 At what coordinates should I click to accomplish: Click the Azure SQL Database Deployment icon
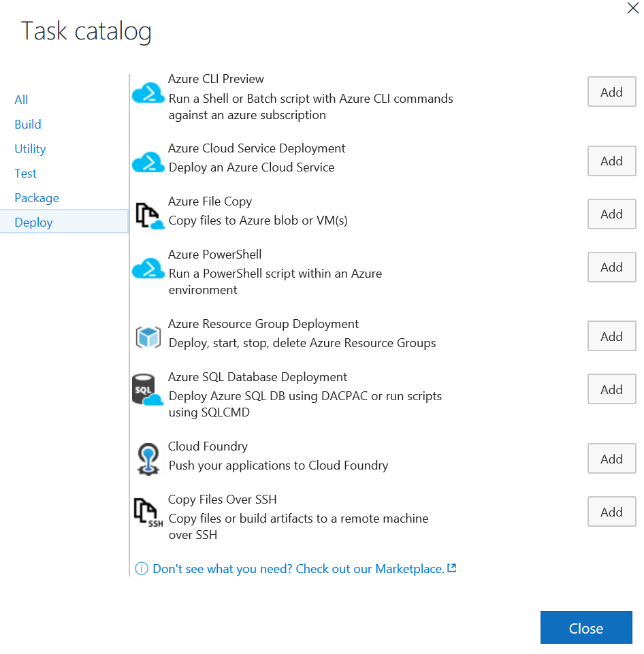(147, 389)
